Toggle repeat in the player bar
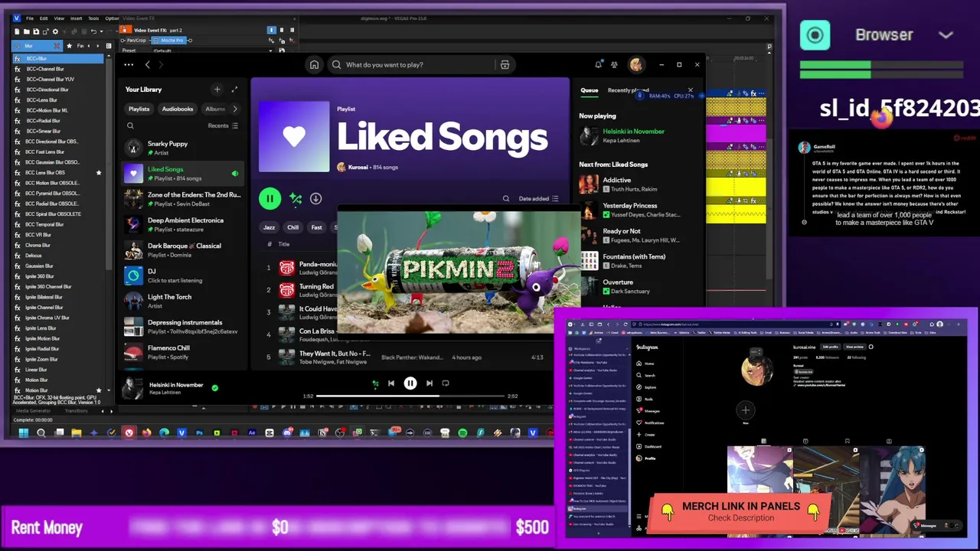This screenshot has width=980, height=551. tap(446, 383)
